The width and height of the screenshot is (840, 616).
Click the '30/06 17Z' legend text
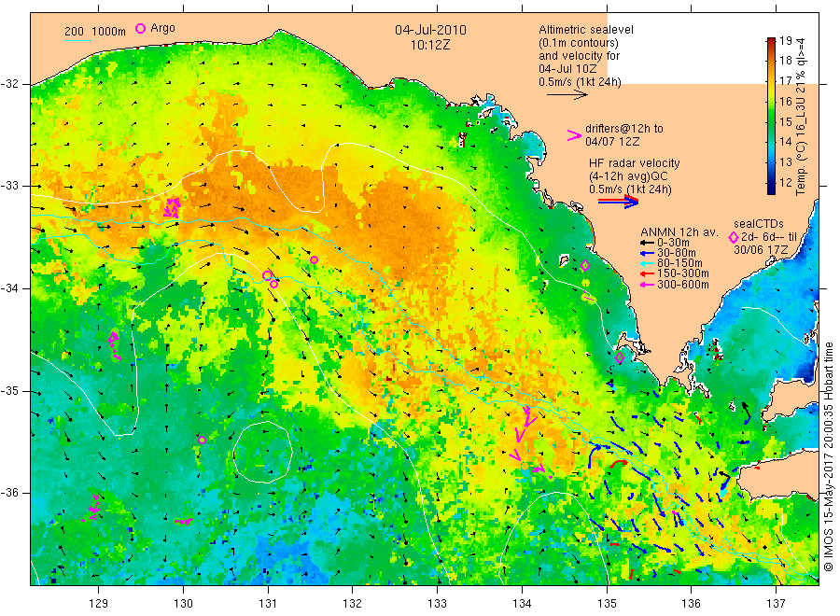(761, 249)
